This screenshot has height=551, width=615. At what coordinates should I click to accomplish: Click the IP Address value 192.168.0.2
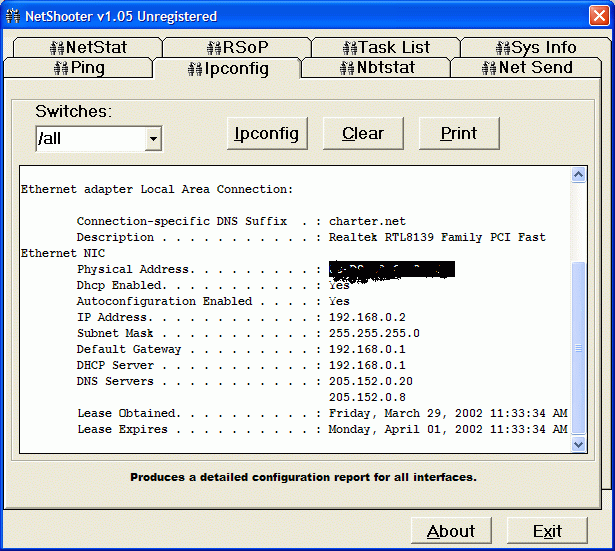pyautogui.click(x=367, y=317)
